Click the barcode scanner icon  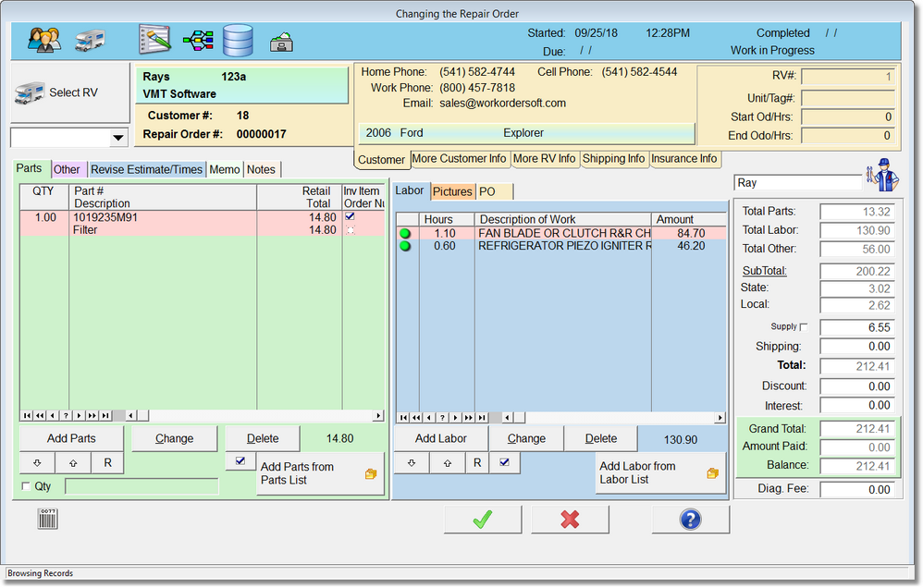[47, 519]
